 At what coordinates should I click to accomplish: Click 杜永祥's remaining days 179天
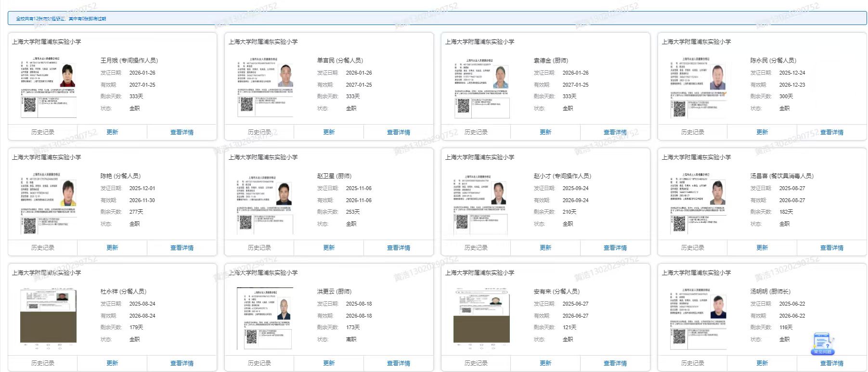pos(136,328)
